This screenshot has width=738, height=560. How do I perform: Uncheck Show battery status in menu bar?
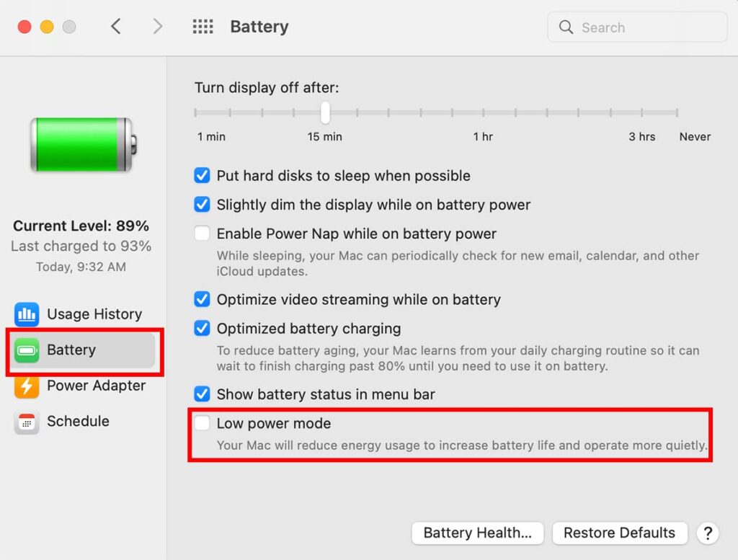[x=202, y=394]
